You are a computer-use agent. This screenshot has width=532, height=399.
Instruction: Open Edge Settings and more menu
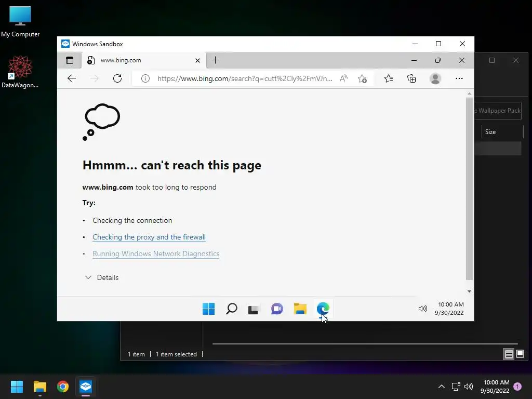459,78
